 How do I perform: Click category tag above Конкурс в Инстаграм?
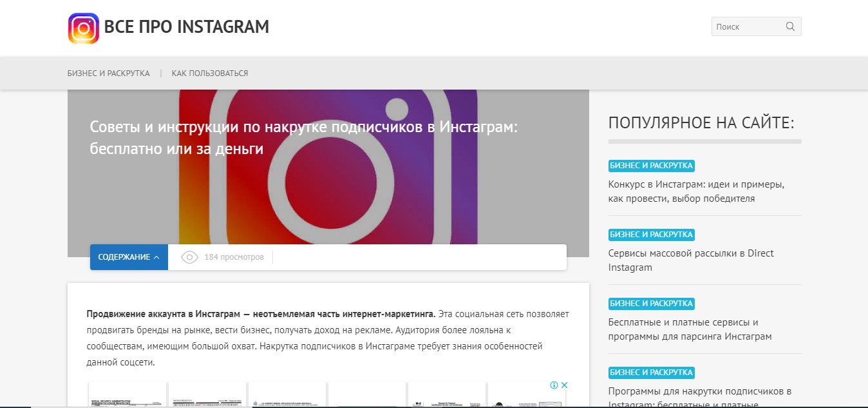(x=652, y=166)
